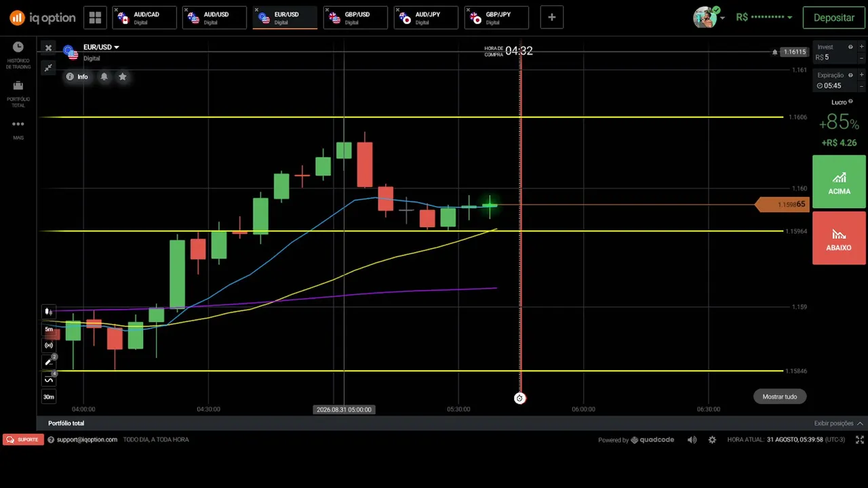Switch to the AUD/USD tab

click(x=215, y=18)
